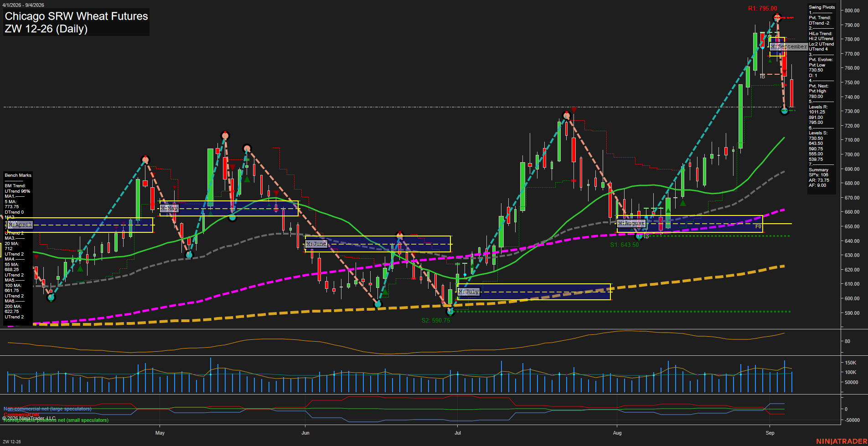Click the "HiLo Trend:" label
This screenshot has width=868, height=446.
821,33
